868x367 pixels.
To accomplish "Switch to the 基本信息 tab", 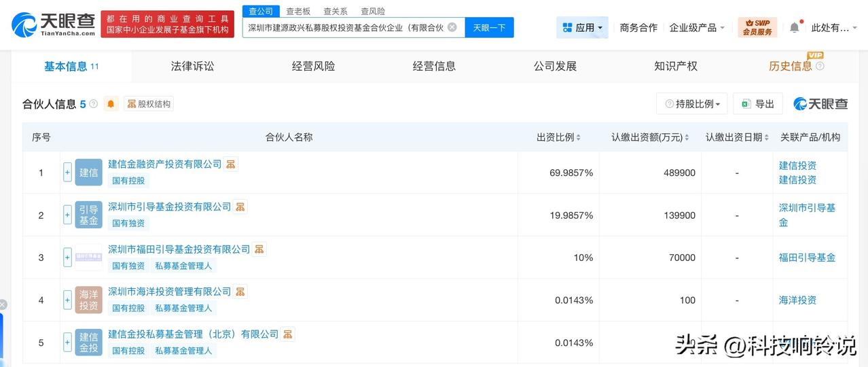I will click(71, 66).
